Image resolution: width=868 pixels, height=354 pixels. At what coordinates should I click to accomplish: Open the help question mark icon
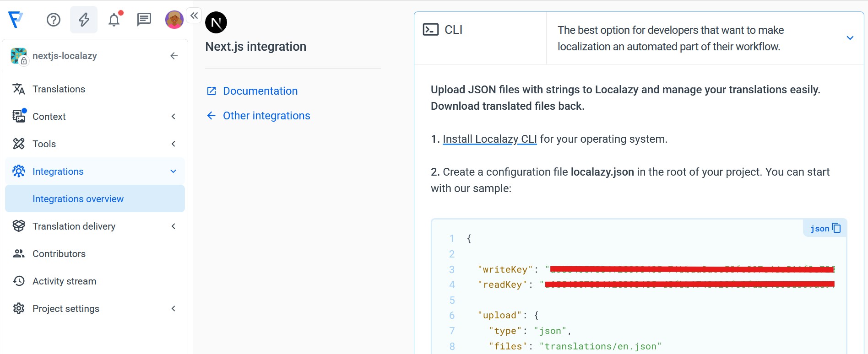pyautogui.click(x=54, y=20)
